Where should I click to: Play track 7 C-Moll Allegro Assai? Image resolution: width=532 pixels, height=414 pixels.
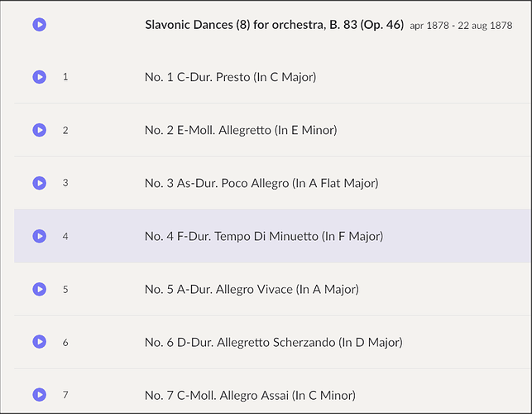click(x=40, y=395)
